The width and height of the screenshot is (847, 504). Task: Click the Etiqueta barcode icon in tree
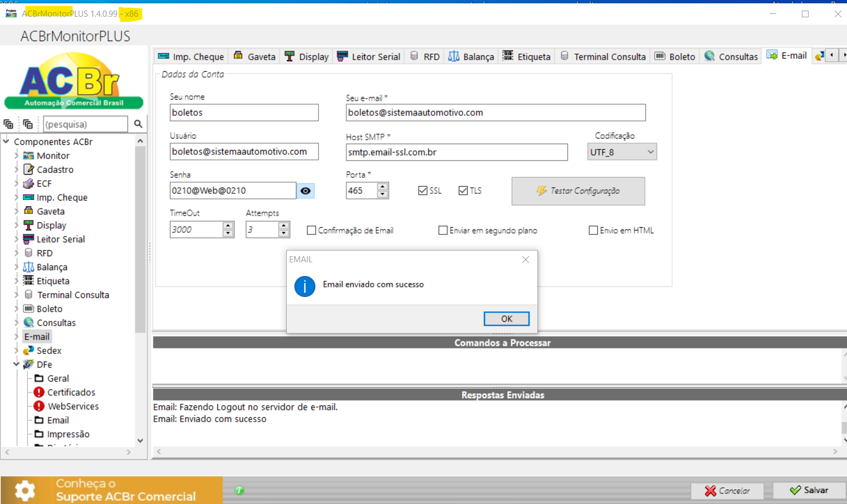(x=28, y=281)
